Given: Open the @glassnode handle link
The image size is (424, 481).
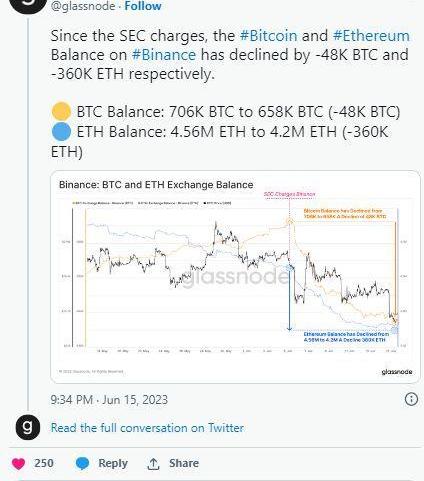Looking at the screenshot, I should click(x=83, y=6).
